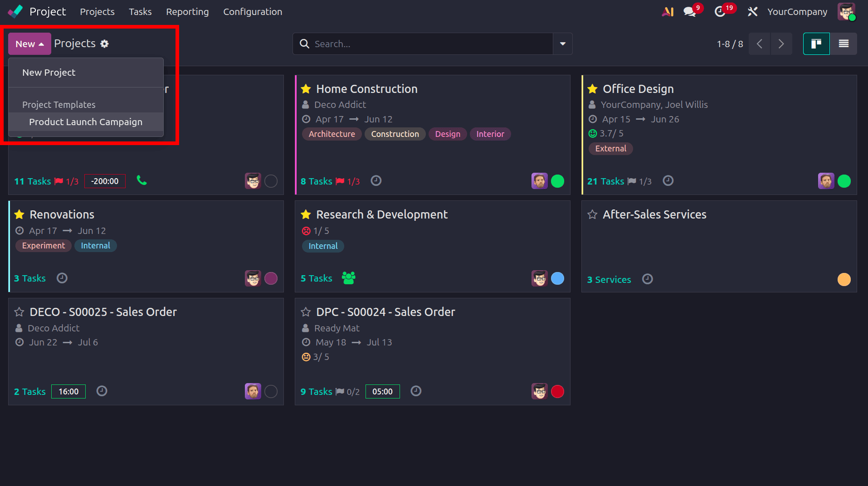Screen dimensions: 868x486
Task: Click the search magnifier icon
Action: tap(305, 44)
